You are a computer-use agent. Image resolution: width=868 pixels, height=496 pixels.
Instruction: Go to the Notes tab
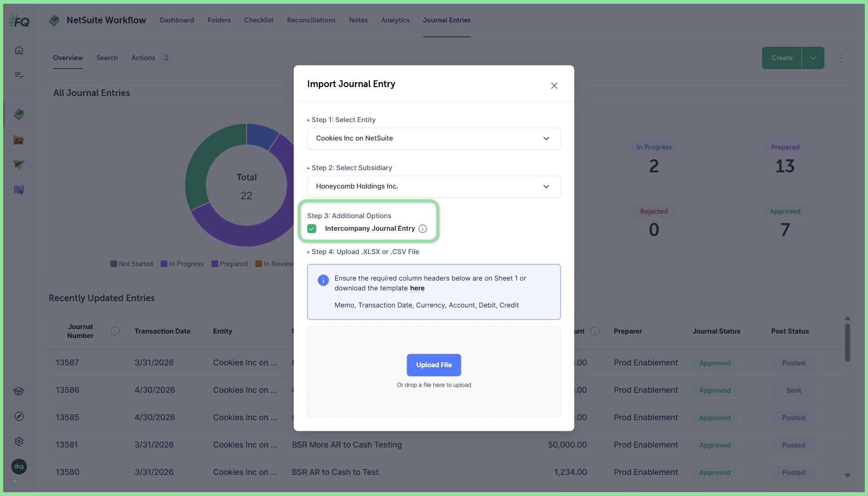pyautogui.click(x=358, y=20)
